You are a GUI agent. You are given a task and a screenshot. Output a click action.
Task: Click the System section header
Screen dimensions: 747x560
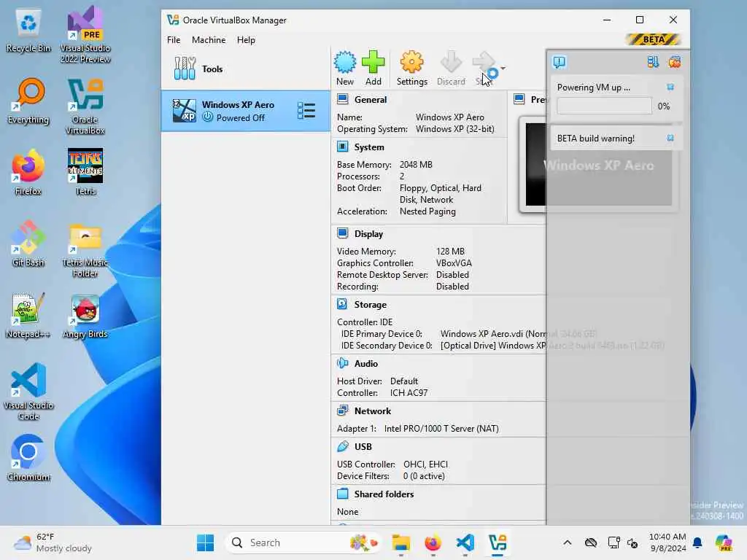coord(368,147)
